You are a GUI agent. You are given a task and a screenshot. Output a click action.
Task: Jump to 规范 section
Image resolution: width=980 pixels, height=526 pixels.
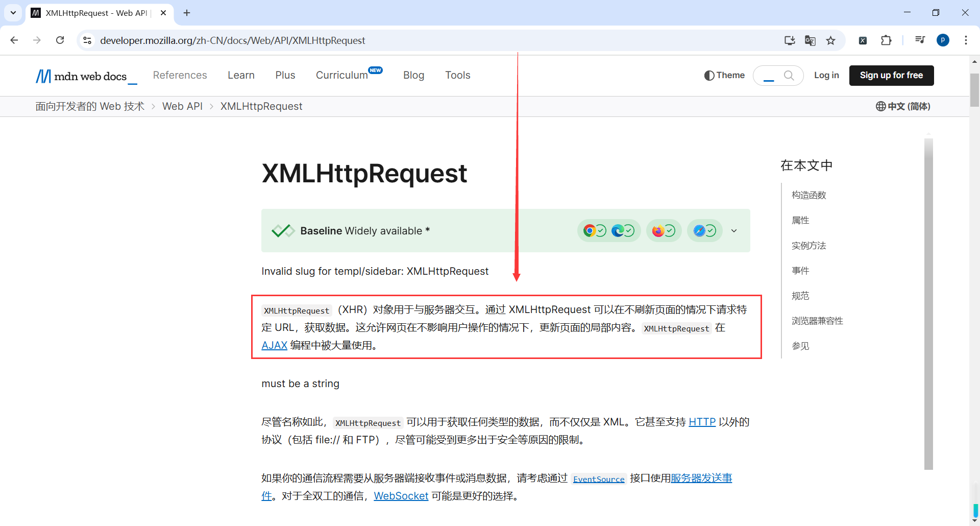(x=800, y=296)
